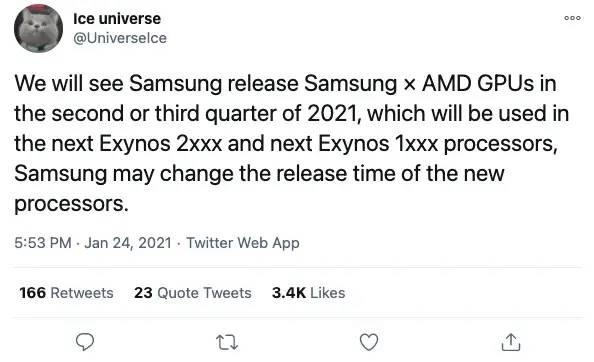Click the @UniverseIce handle

pyautogui.click(x=120, y=38)
